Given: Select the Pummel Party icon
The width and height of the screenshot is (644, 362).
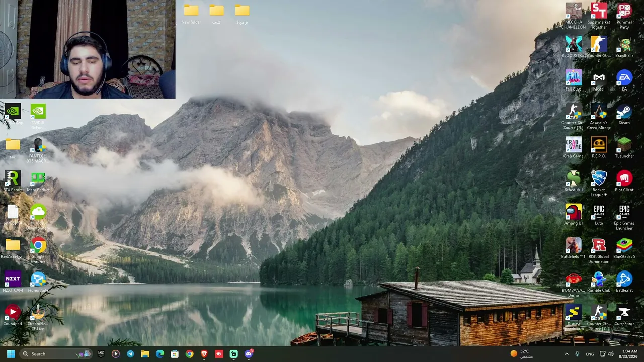Looking at the screenshot, I should tap(624, 16).
